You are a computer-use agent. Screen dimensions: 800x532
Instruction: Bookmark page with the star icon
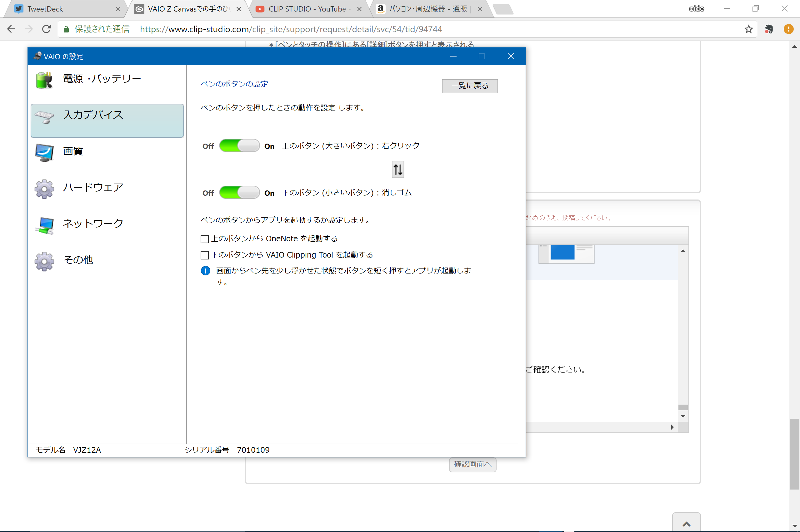point(748,29)
